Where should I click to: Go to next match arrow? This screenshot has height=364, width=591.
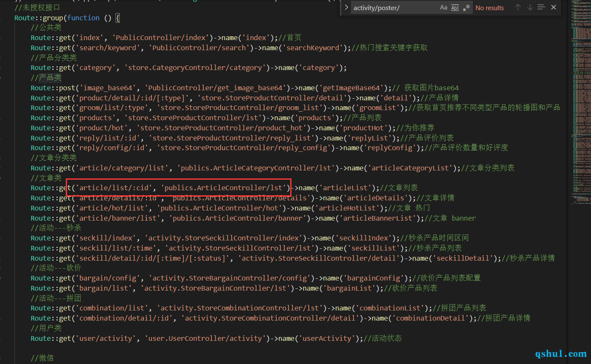[x=530, y=8]
